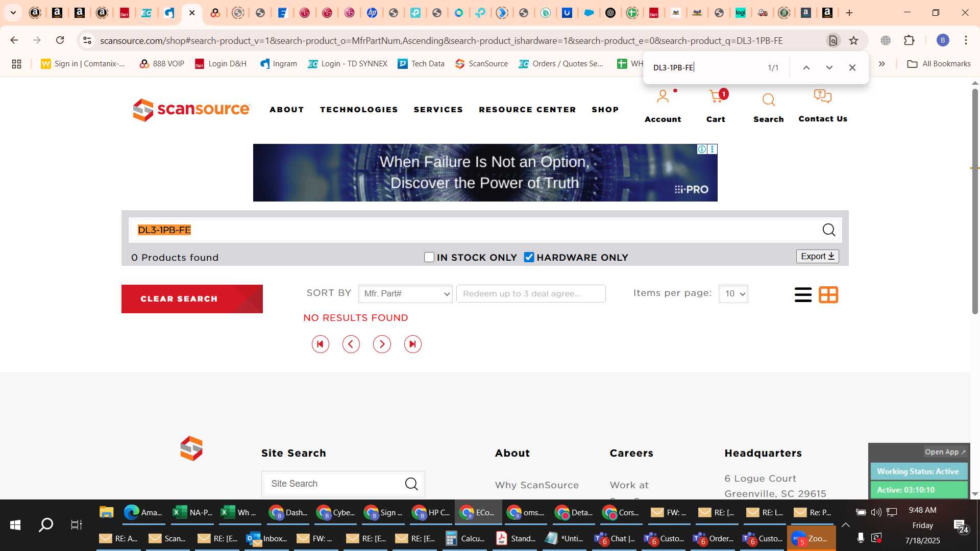Toggle HARDWARE ONLY checkbox
This screenshot has height=551, width=980.
(x=529, y=258)
